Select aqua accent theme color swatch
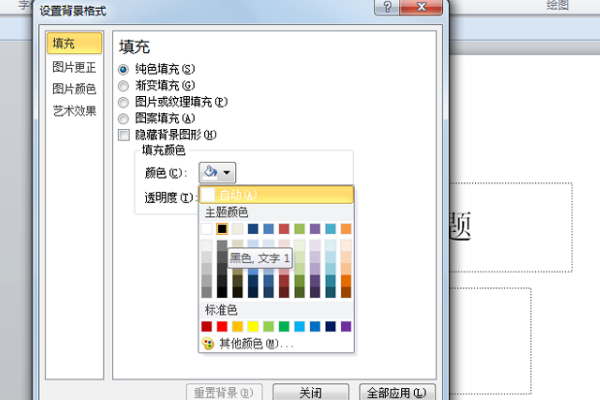Screen dimensions: 600x400 click(331, 229)
